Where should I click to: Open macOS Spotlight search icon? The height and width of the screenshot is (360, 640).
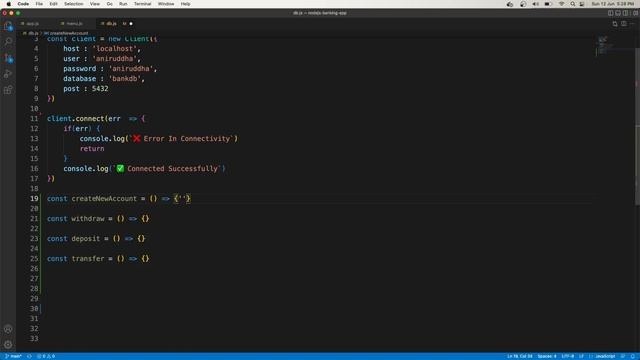click(x=573, y=4)
